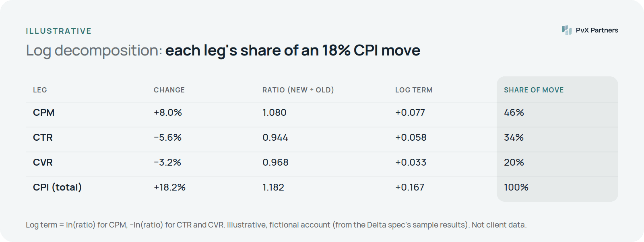644x242 pixels.
Task: Select the 46% share cell
Action: click(514, 113)
